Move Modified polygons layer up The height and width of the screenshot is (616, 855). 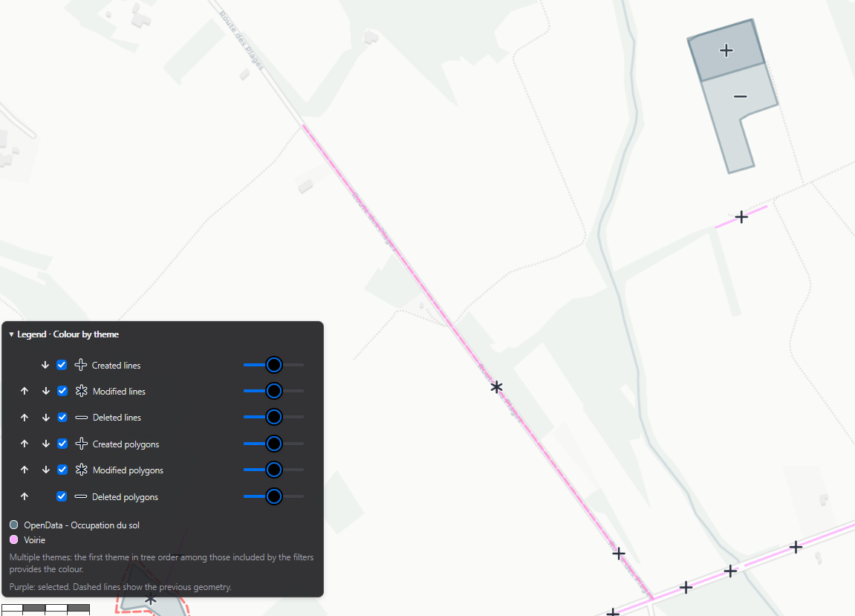click(x=25, y=470)
